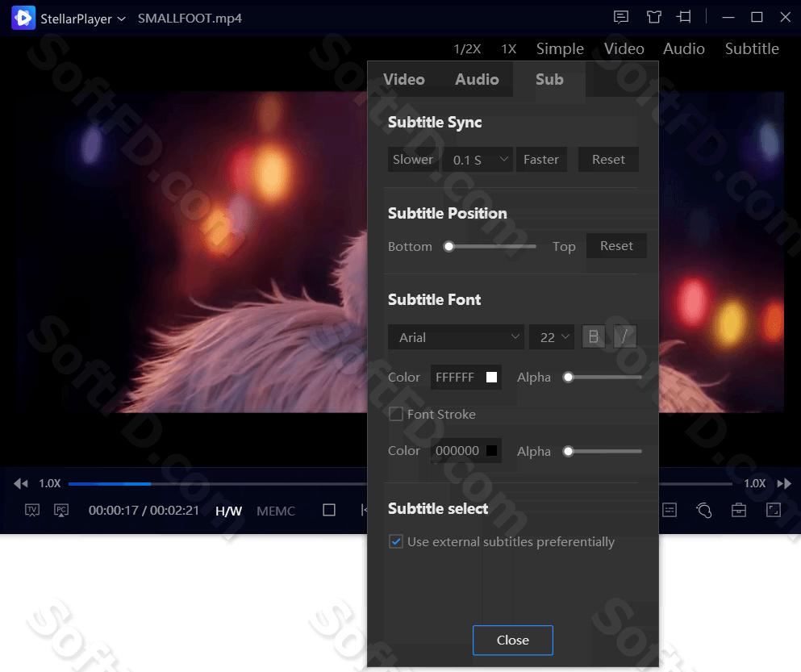
Task: Close the subtitle settings panel
Action: coord(513,640)
